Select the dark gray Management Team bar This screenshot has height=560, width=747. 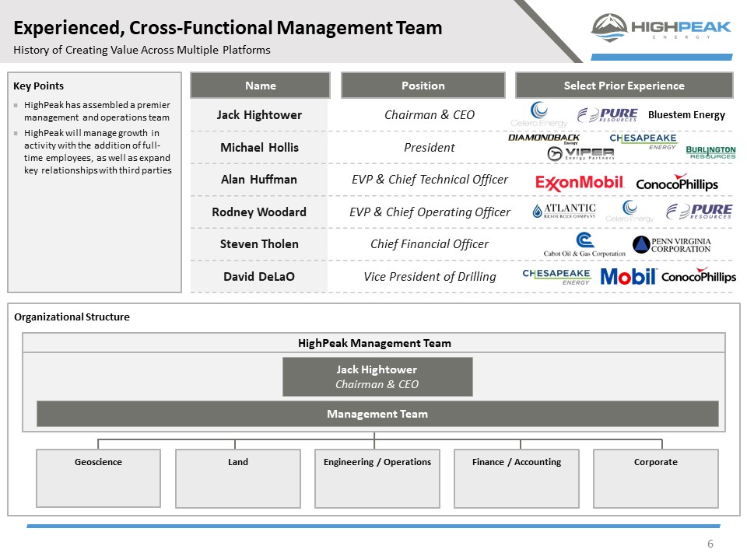click(377, 414)
